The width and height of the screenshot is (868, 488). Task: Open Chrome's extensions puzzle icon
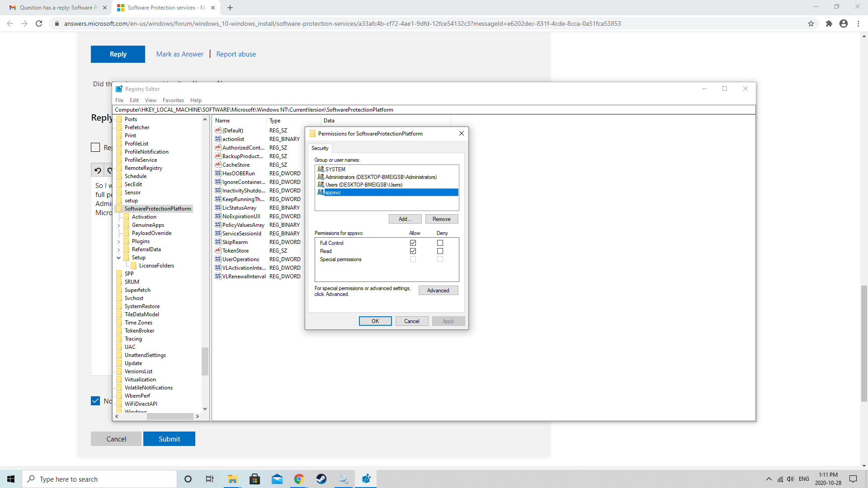[829, 23]
